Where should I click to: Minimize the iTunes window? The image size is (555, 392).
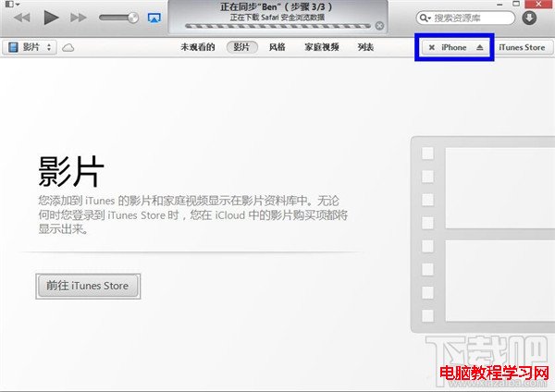499,5
